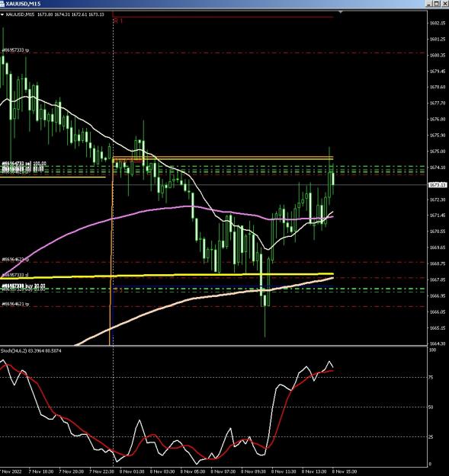The image size is (449, 476).
Task: Click the Stoch(34,6,2) indicator label
Action: [x=30, y=350]
